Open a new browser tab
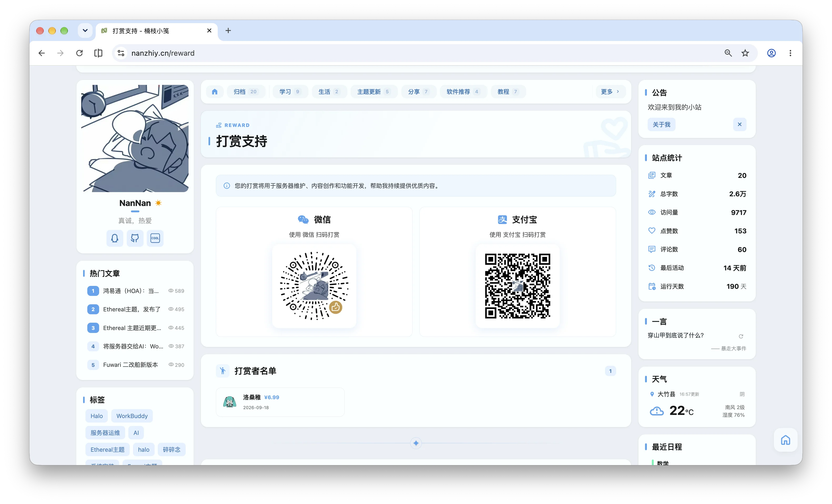This screenshot has width=832, height=504. coord(228,31)
